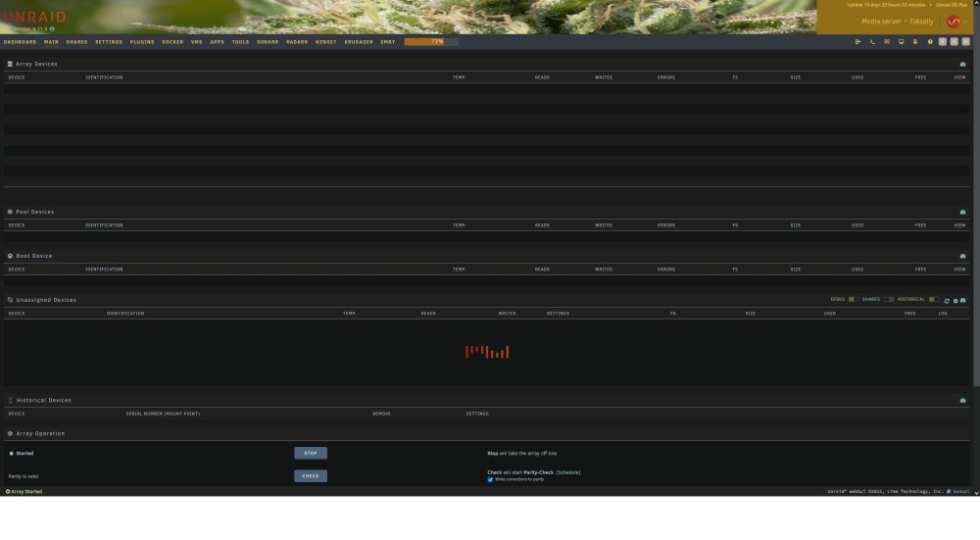The height and width of the screenshot is (540, 980).
Task: Click the UNRAID logo
Action: point(34,17)
